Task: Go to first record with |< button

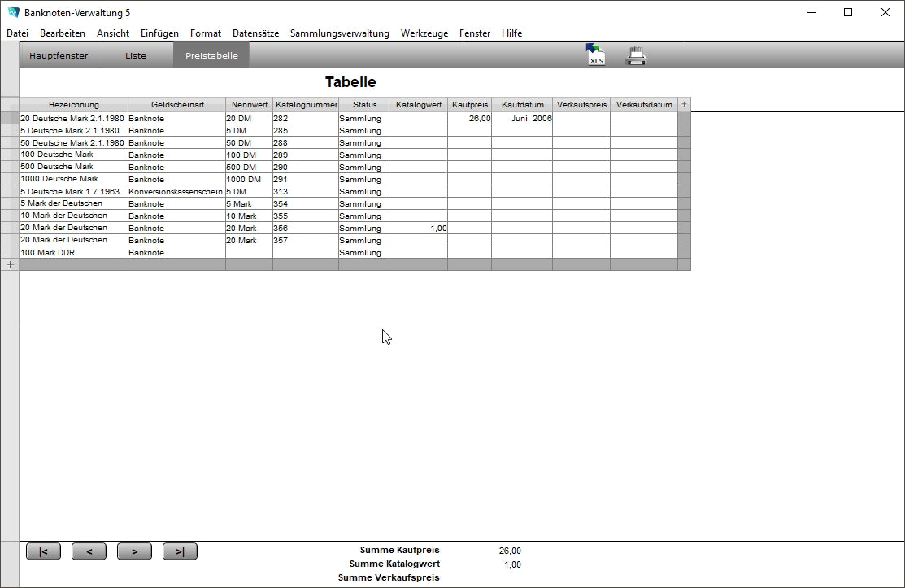Action: click(x=43, y=551)
